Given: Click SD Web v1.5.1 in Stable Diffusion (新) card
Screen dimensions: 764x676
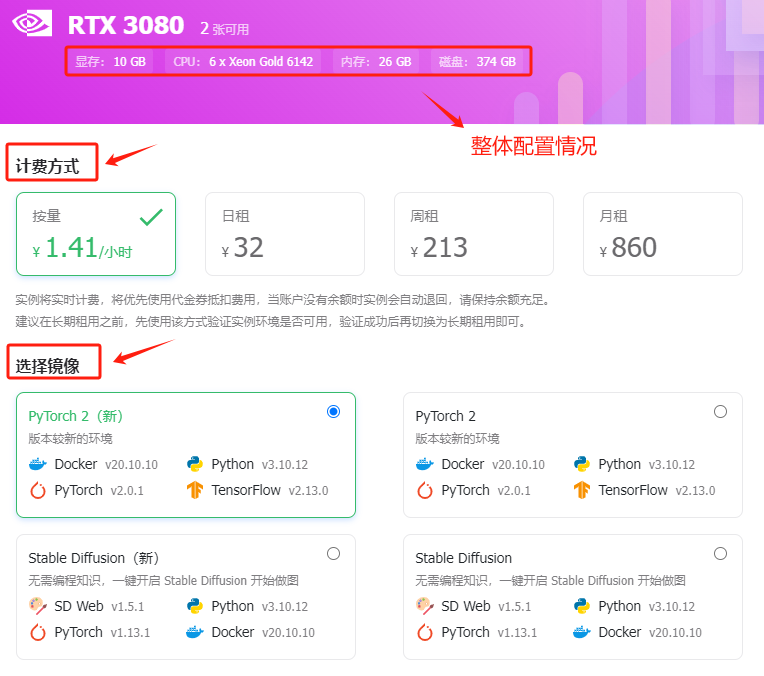Looking at the screenshot, I should point(86,606).
